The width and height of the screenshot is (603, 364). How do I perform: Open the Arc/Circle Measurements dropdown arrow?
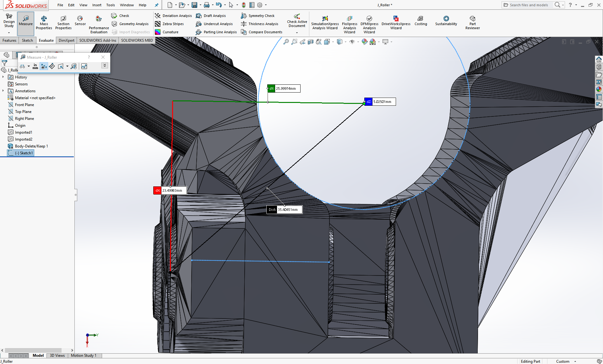(x=29, y=66)
